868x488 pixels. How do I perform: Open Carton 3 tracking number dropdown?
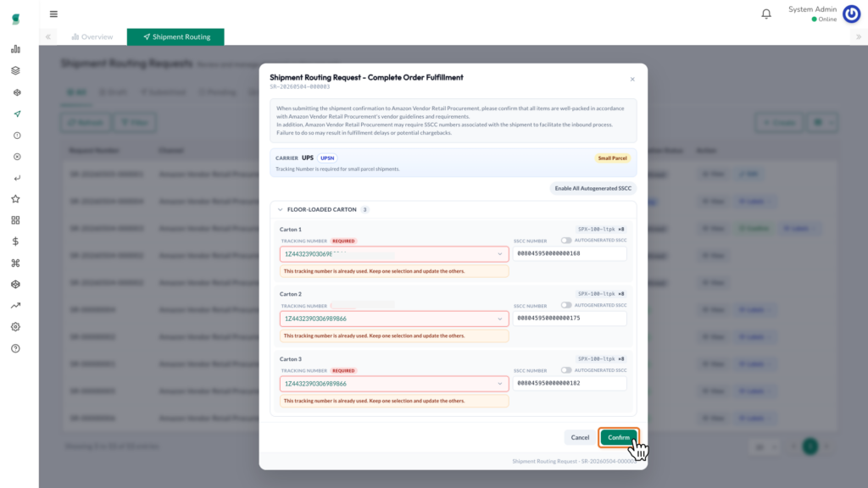point(394,384)
